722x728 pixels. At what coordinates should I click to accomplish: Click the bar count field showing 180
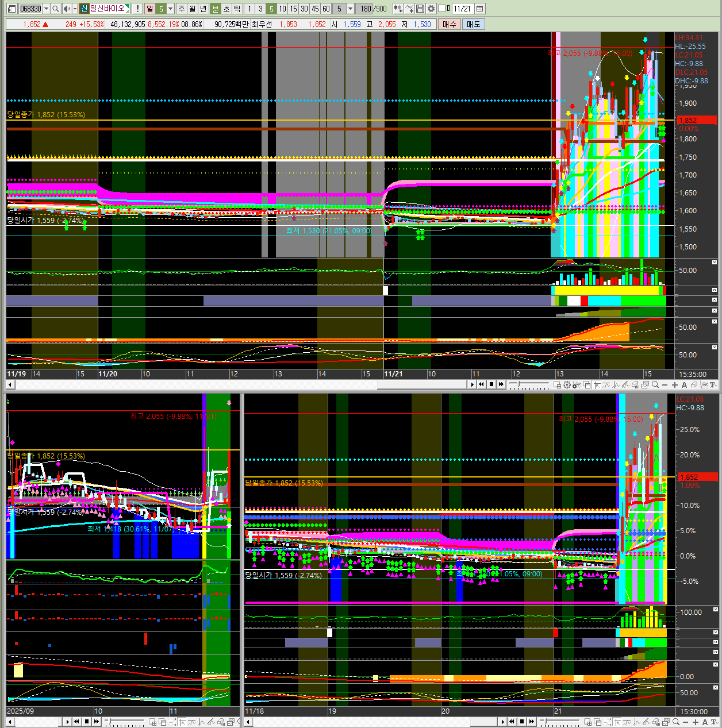coord(364,9)
